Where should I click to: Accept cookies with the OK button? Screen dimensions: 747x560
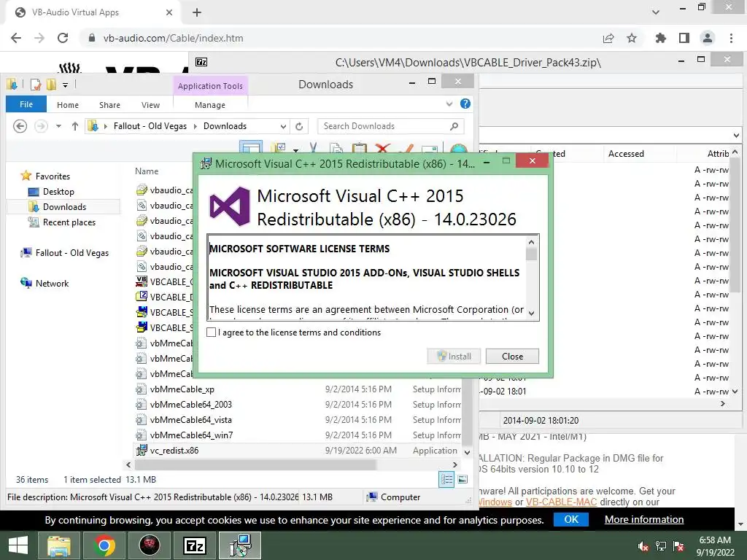570,519
